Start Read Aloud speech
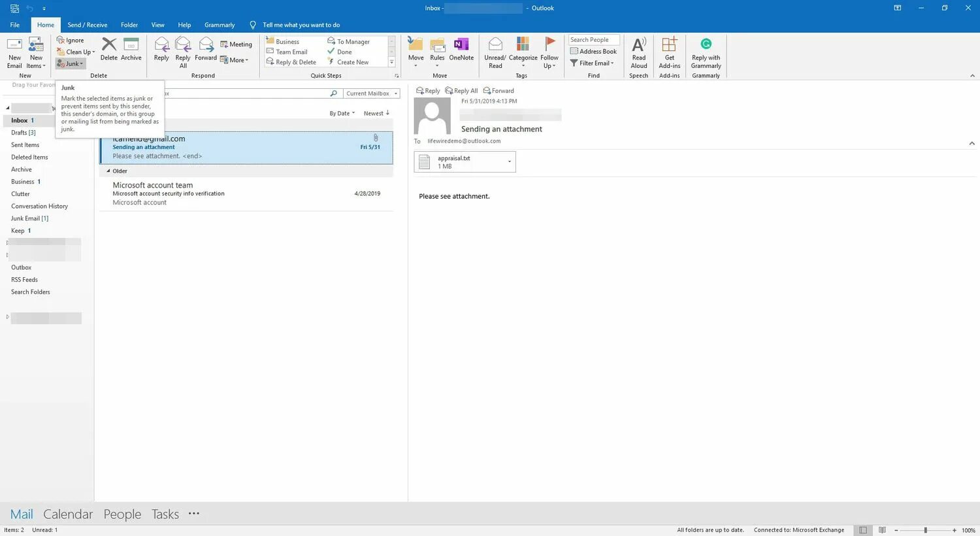980x536 pixels. point(639,53)
